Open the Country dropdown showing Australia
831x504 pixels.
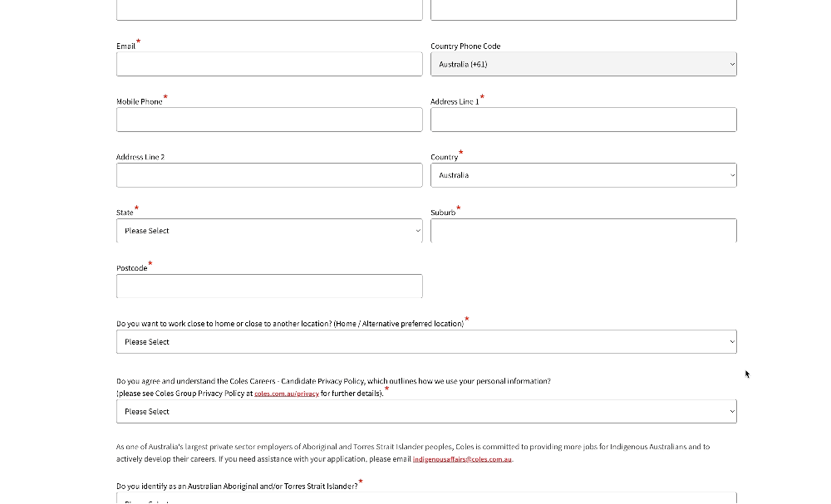[x=583, y=175]
